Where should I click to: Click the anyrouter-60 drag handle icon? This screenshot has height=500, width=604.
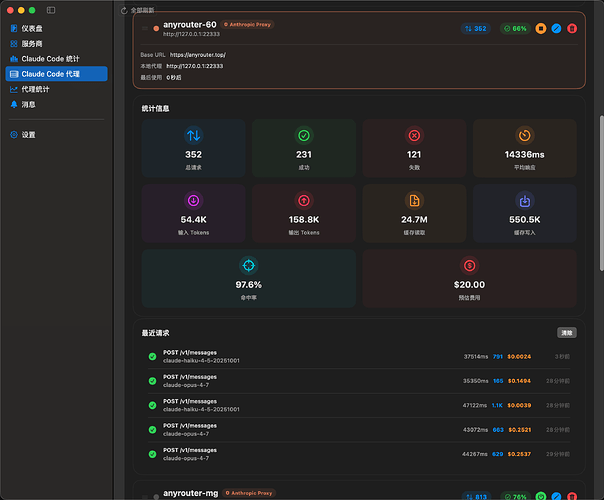coord(145,29)
